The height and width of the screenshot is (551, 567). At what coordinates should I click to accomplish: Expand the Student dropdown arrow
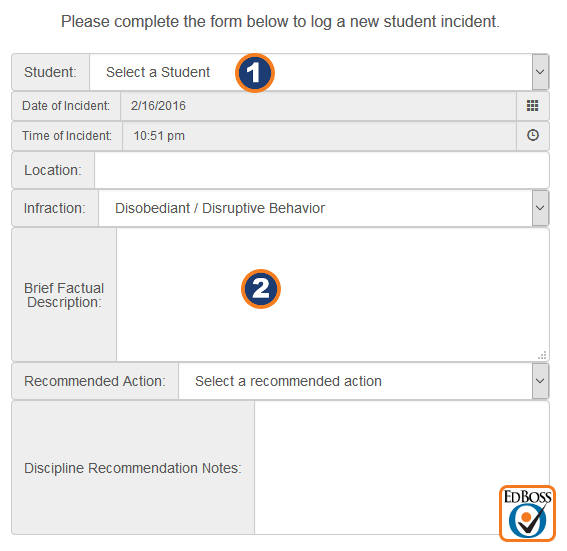(x=540, y=72)
